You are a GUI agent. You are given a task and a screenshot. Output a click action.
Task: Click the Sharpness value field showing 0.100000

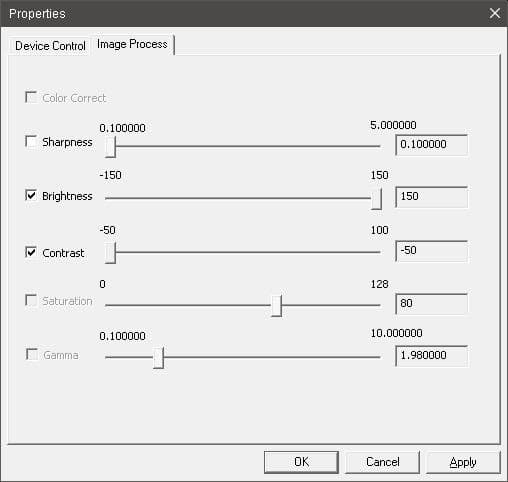pyautogui.click(x=432, y=145)
